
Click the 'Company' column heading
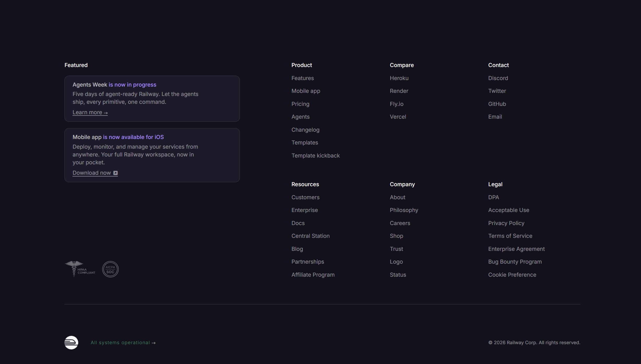pos(402,184)
